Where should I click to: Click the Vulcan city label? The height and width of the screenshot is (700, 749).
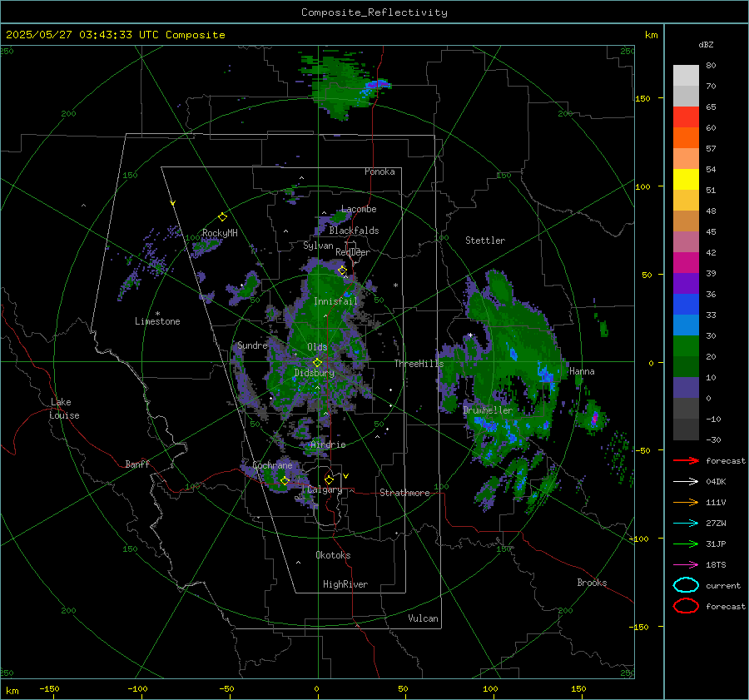click(424, 618)
